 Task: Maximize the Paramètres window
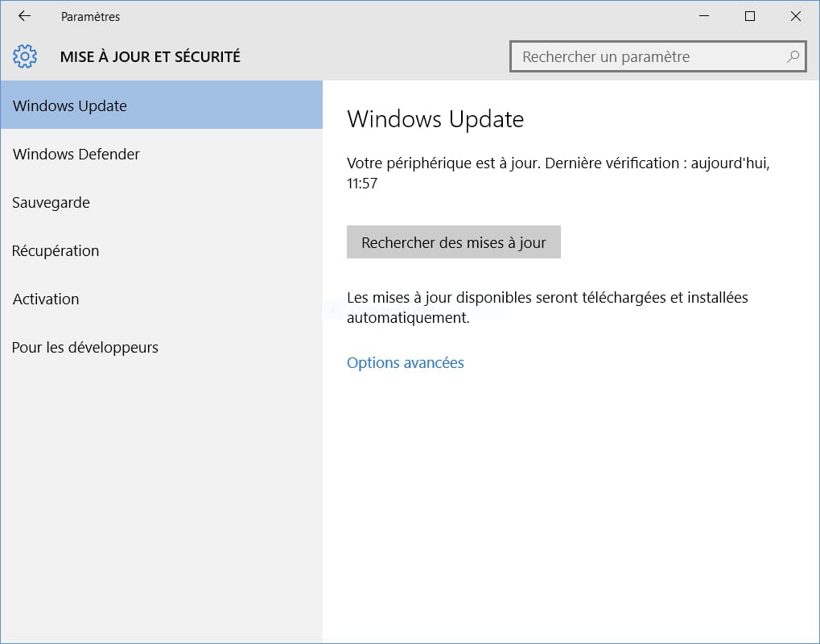pos(749,16)
